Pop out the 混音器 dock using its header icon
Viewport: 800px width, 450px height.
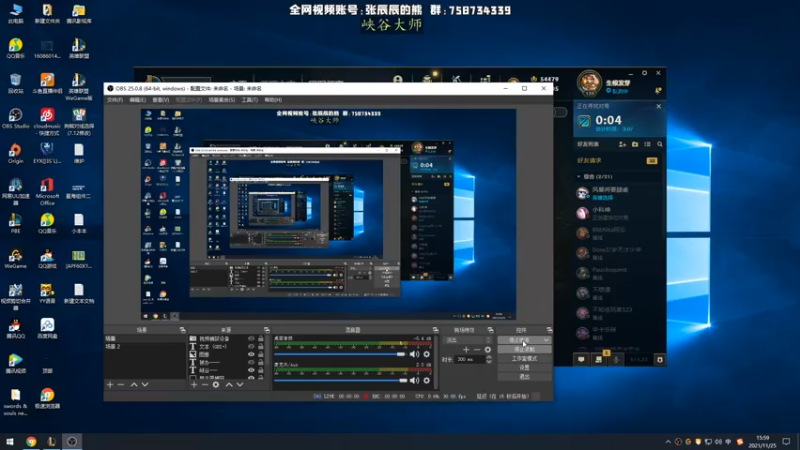pyautogui.click(x=435, y=330)
